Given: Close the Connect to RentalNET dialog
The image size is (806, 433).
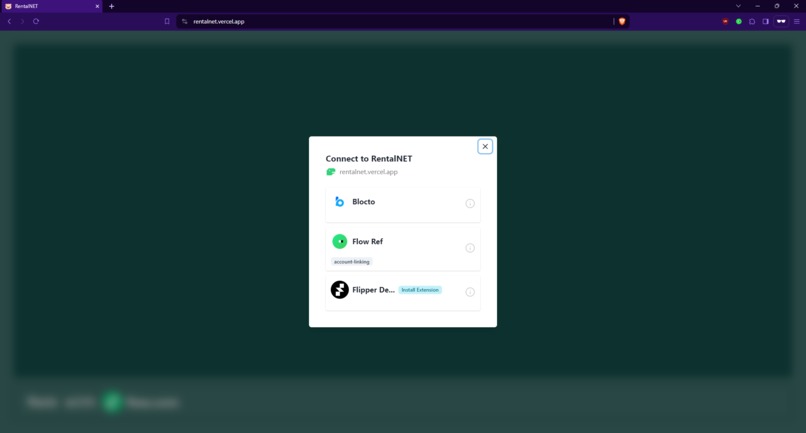Looking at the screenshot, I should point(485,147).
